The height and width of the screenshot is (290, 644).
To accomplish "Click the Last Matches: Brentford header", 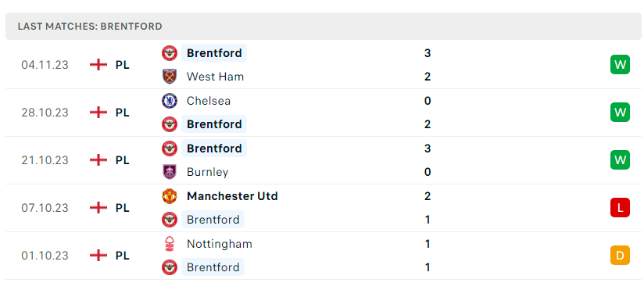I will click(90, 27).
